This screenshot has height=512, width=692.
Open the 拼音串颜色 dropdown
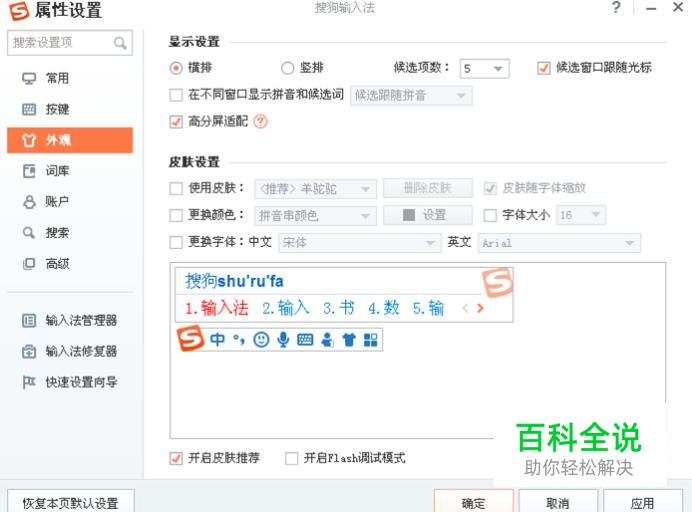[x=315, y=216]
